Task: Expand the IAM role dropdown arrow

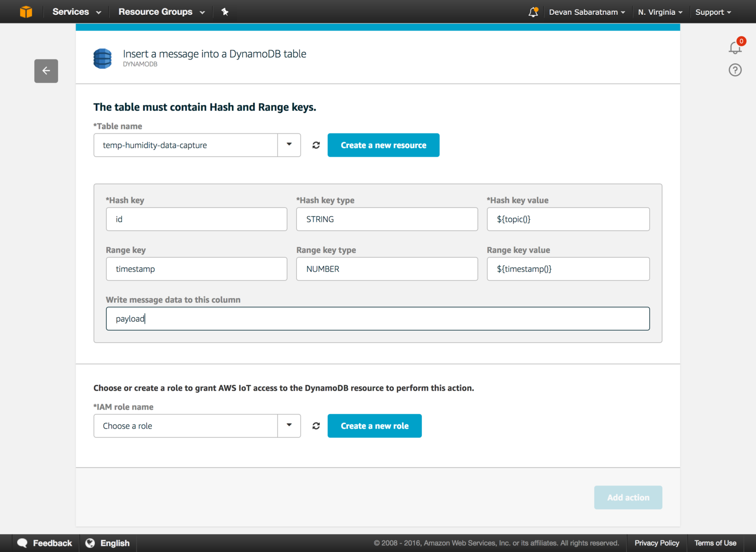Action: pos(289,426)
